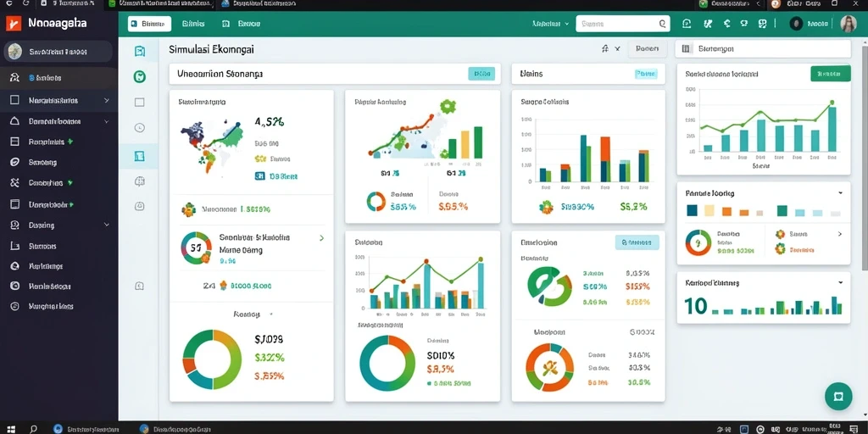
Task: Click the pin icon beside Simulasi Ekomngai header
Action: tap(605, 48)
